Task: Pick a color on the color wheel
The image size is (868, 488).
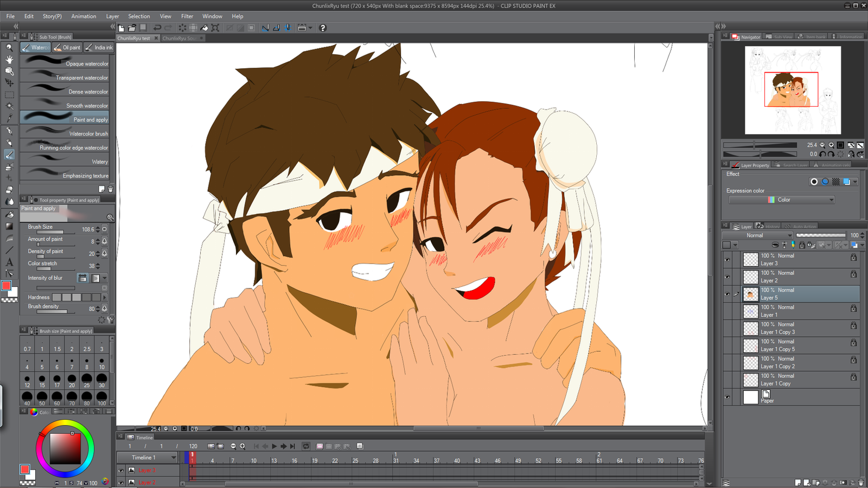Action: [65, 448]
